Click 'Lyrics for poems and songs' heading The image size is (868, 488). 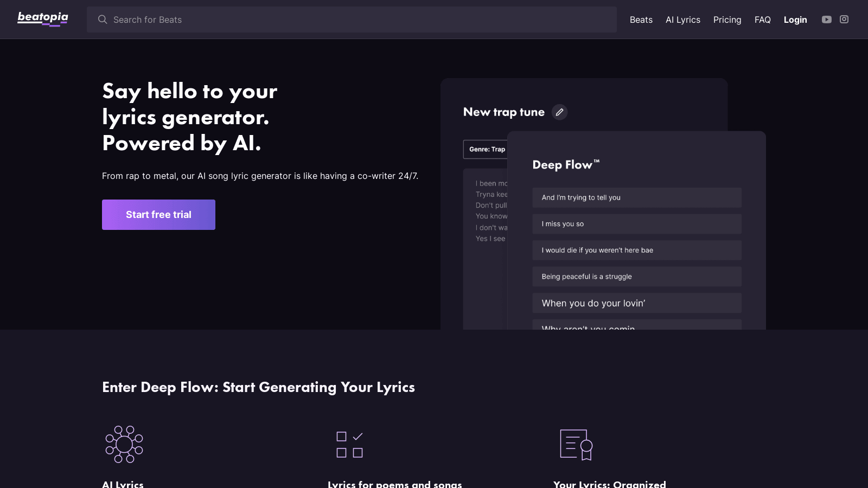394,484
